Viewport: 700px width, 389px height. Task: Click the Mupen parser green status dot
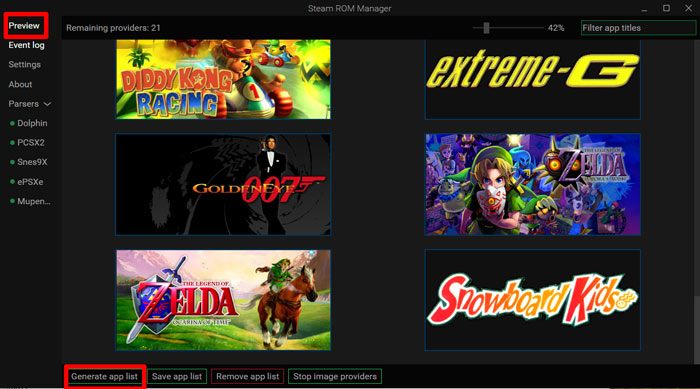coord(12,201)
